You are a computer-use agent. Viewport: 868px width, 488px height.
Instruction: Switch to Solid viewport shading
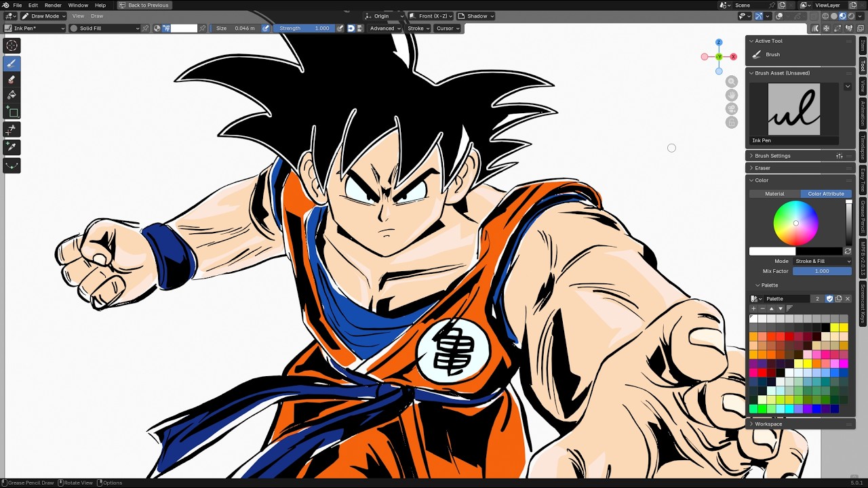833,16
